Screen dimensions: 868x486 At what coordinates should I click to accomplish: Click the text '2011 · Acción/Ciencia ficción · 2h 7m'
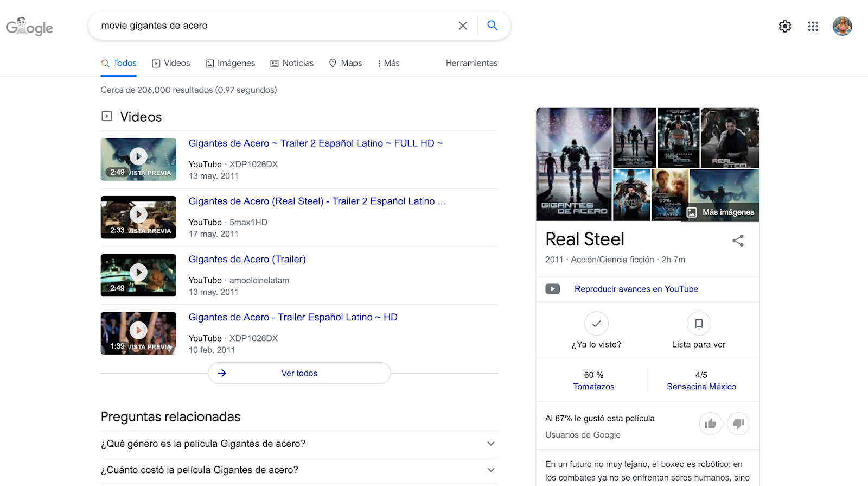[x=615, y=260]
